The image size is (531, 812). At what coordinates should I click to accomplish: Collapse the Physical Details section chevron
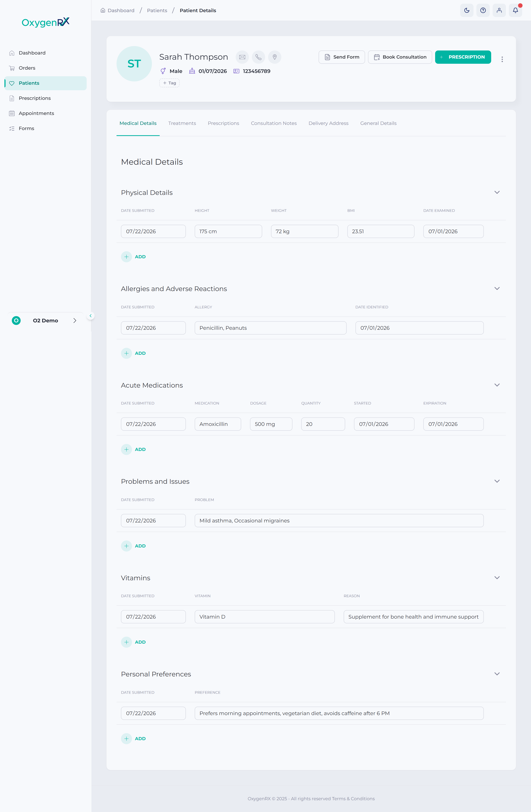point(497,192)
